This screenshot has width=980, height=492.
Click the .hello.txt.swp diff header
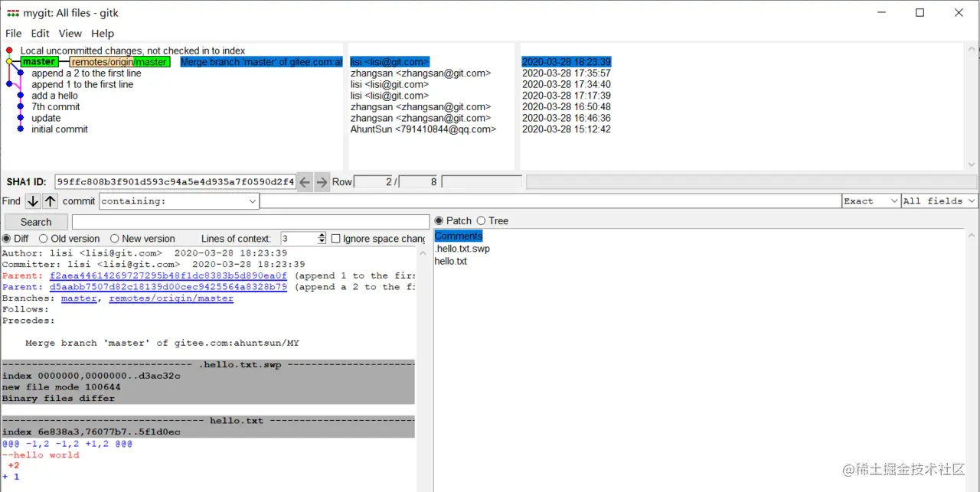(208, 365)
